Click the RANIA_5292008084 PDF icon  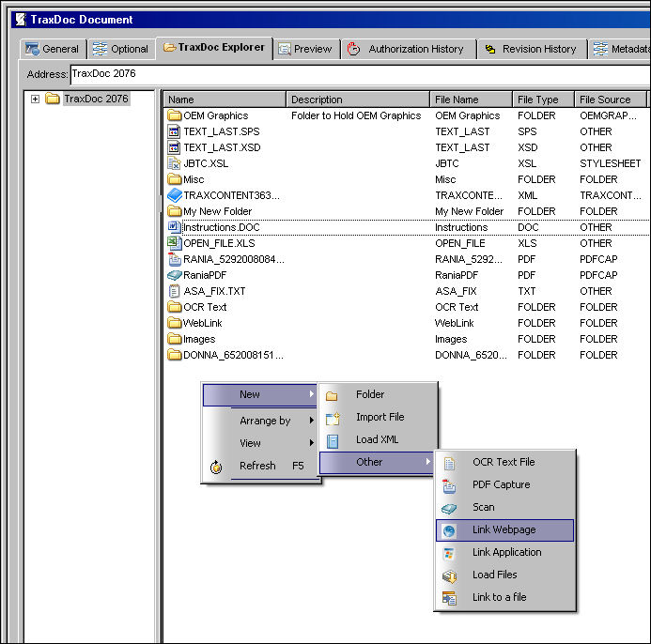[174, 259]
